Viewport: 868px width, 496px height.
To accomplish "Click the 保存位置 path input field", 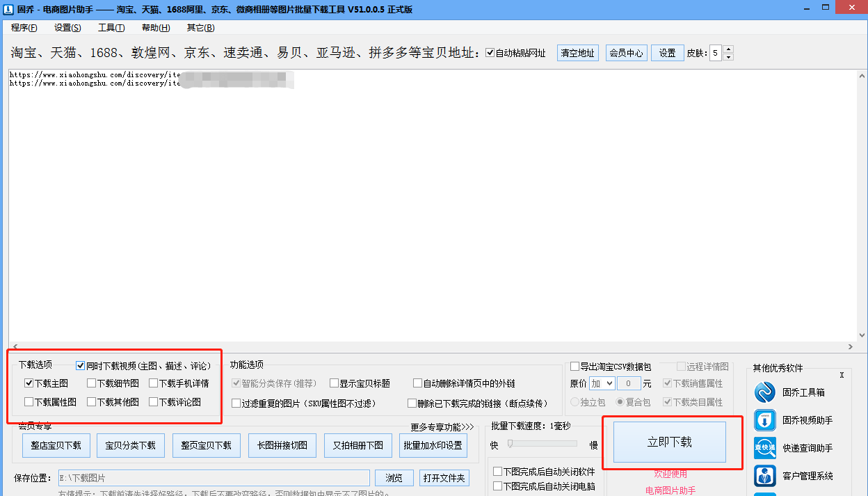I will pyautogui.click(x=214, y=478).
